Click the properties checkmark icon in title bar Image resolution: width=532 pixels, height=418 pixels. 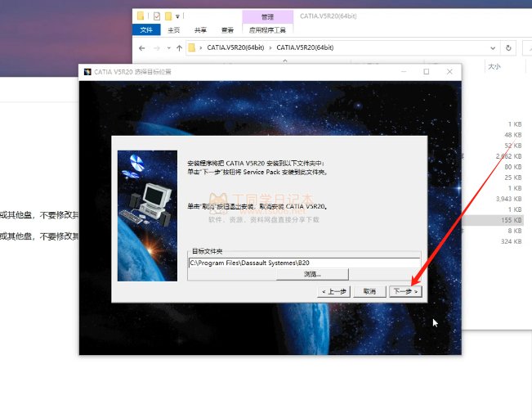156,16
